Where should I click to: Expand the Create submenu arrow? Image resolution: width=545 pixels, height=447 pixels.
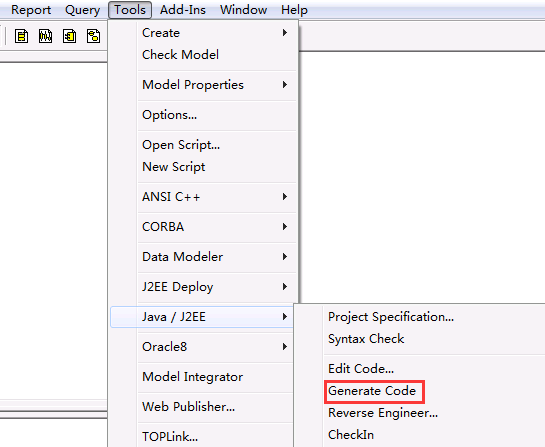(285, 33)
